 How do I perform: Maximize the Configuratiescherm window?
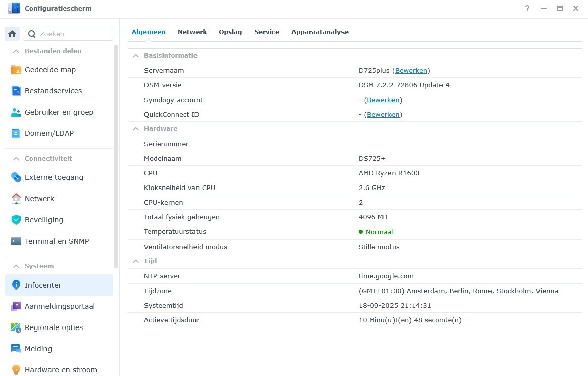pyautogui.click(x=560, y=8)
